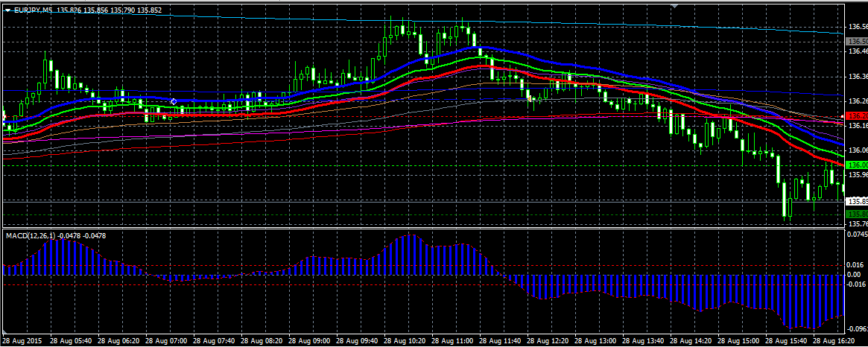The height and width of the screenshot is (347, 868).
Task: Click the MACD zero level 0.00 label
Action: 854,275
